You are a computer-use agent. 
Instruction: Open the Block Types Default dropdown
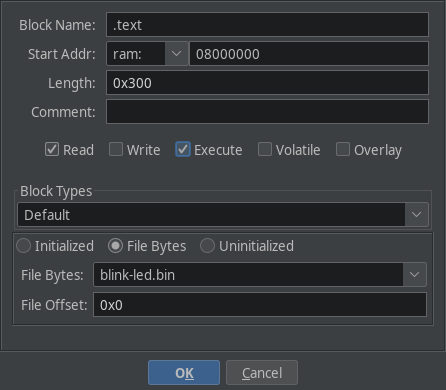[x=223, y=215]
